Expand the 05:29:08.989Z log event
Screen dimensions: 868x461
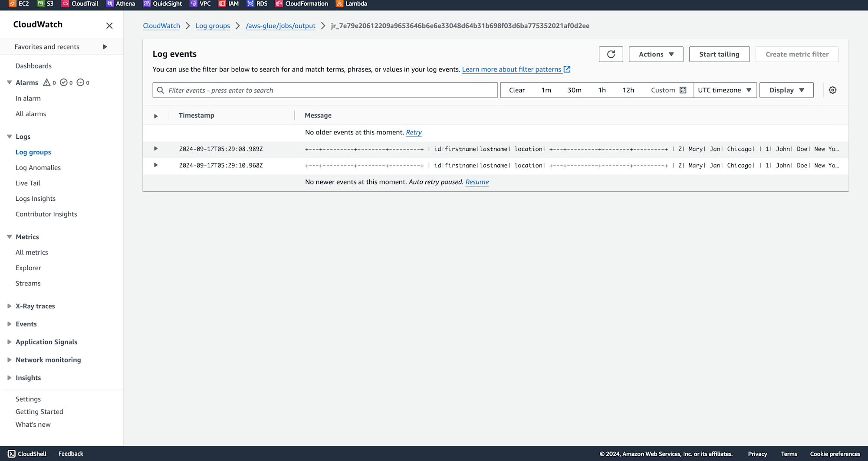tap(156, 149)
